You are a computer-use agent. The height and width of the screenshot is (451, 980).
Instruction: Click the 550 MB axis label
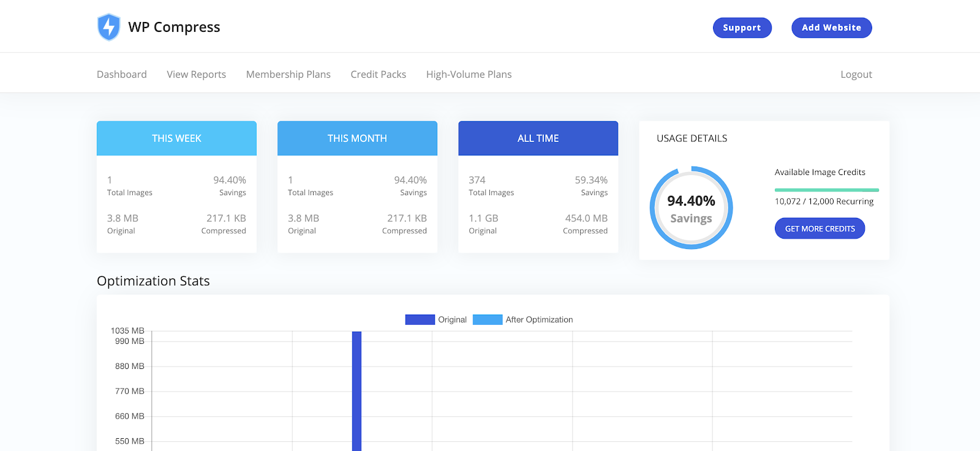pyautogui.click(x=130, y=441)
